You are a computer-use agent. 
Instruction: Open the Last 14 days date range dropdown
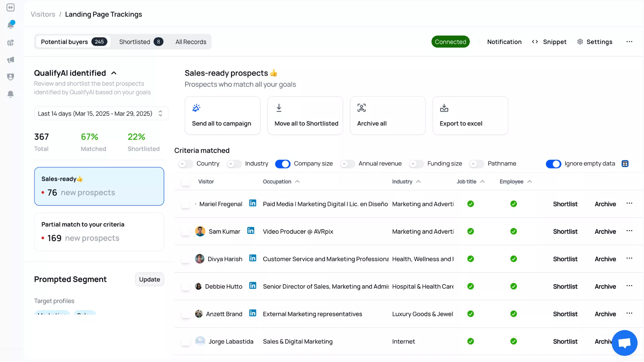(x=101, y=114)
